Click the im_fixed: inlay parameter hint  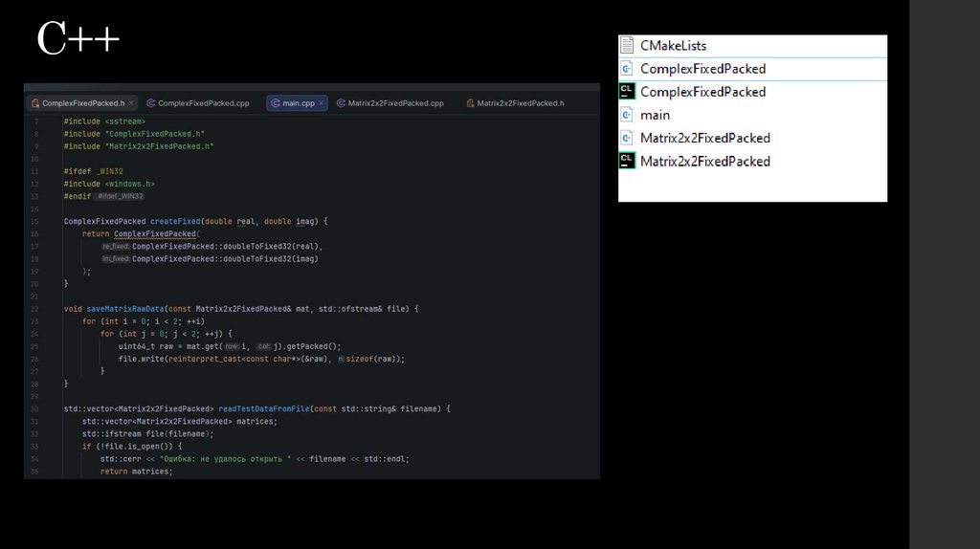tap(116, 258)
